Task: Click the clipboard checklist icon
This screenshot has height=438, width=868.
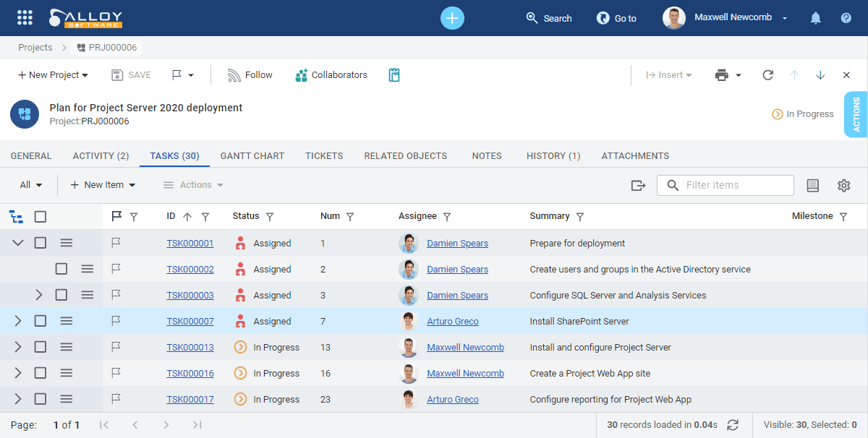Action: (394, 75)
